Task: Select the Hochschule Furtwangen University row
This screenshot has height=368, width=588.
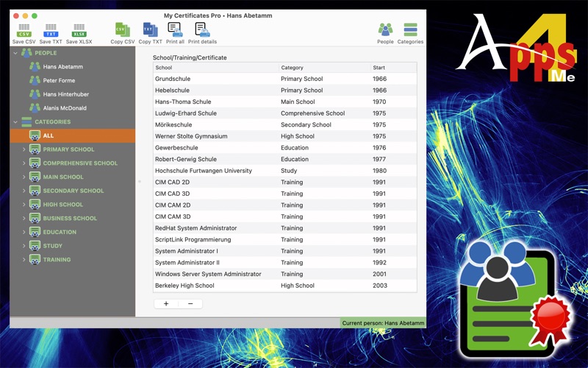Action: [x=285, y=171]
